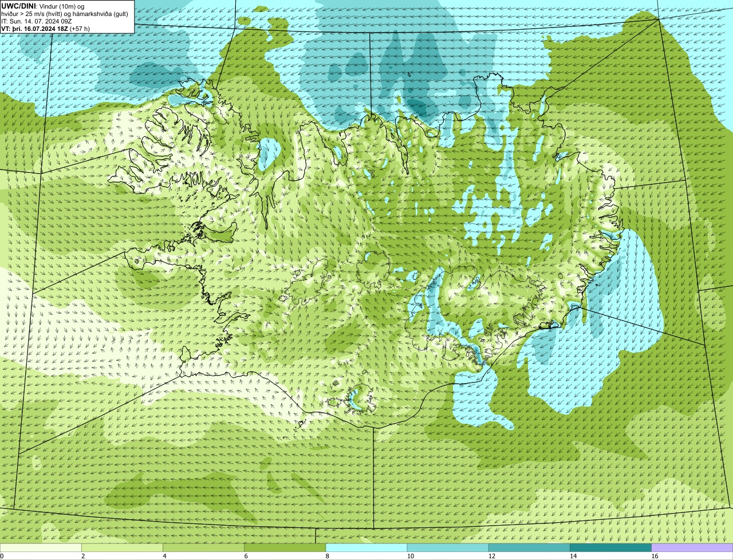Viewport: 733px width, 560px height.
Task: Click the '(+57 h)' forecast offset text
Action: (x=79, y=29)
